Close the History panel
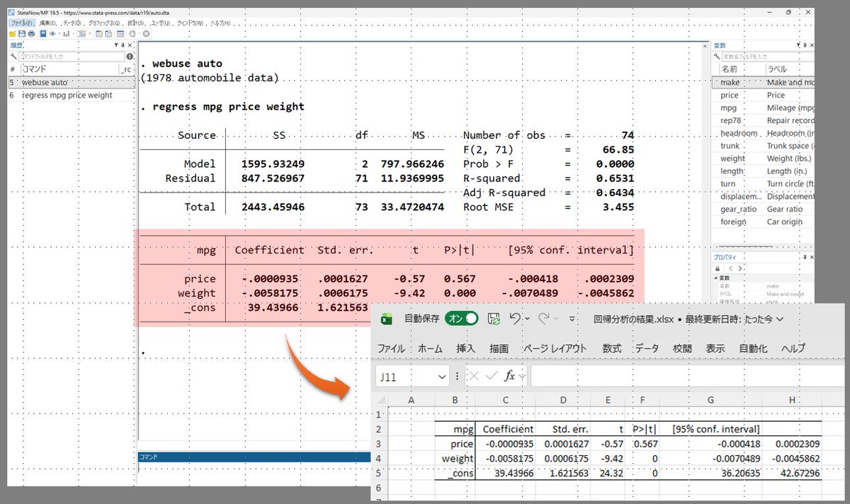The width and height of the screenshot is (850, 504). pos(130,45)
